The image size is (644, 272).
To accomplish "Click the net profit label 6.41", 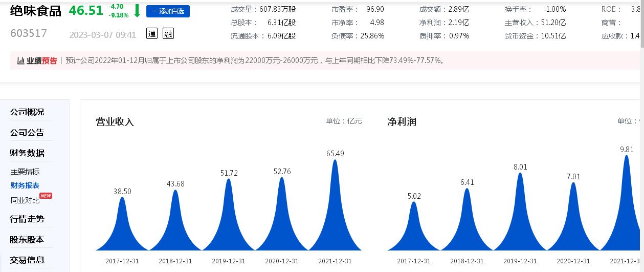I will click(x=467, y=182).
